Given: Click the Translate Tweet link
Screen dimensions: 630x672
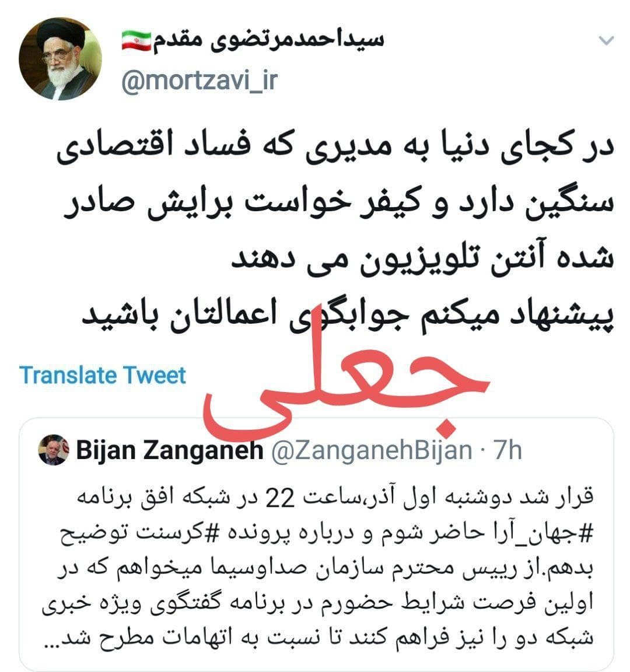Looking at the screenshot, I should [103, 375].
